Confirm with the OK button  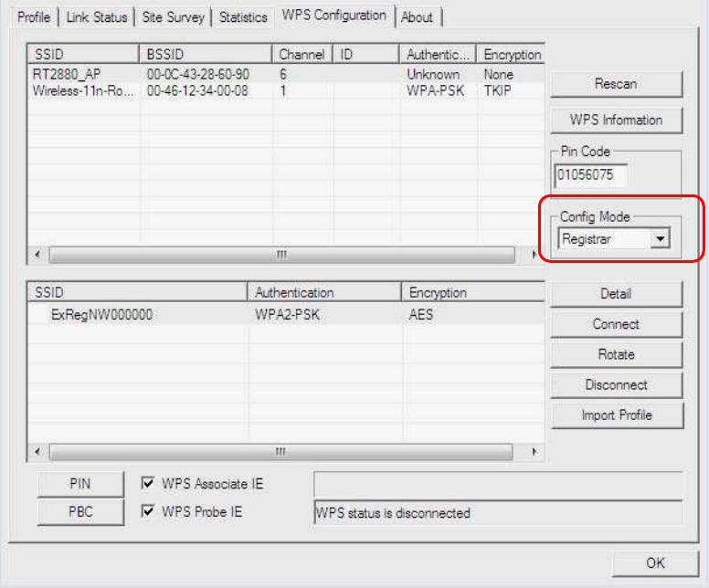(655, 563)
